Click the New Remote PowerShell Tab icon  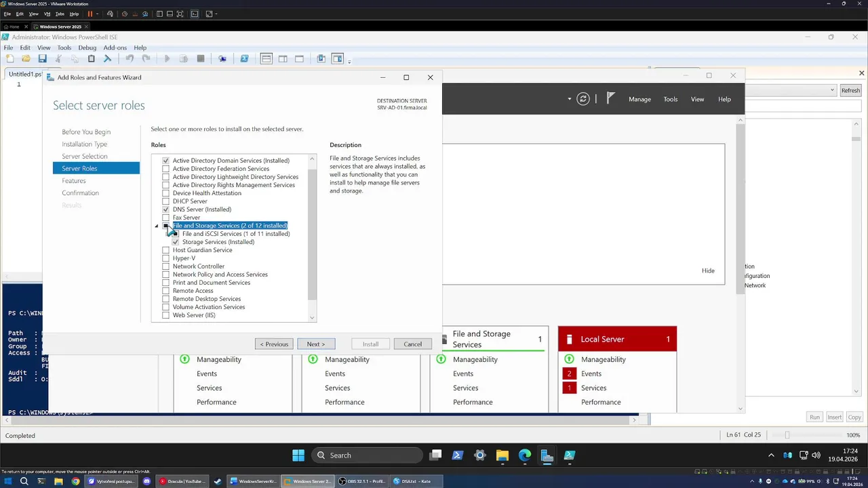222,59
